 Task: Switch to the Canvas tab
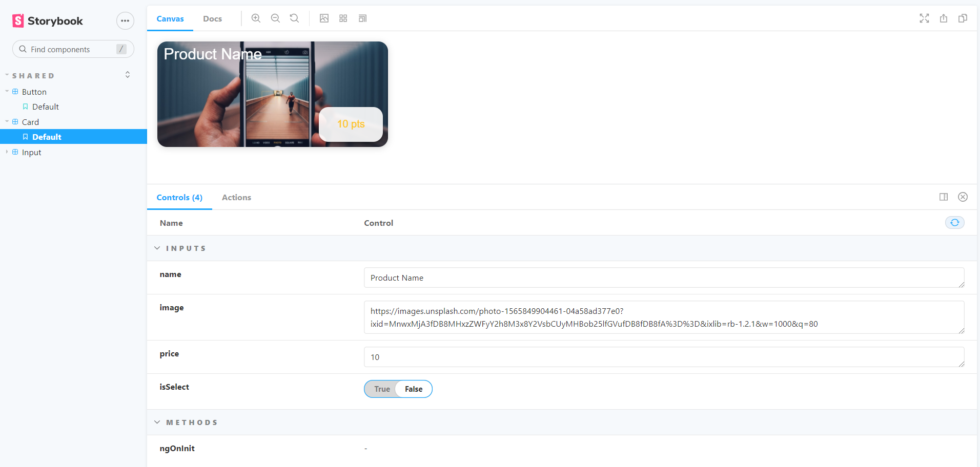[170, 19]
